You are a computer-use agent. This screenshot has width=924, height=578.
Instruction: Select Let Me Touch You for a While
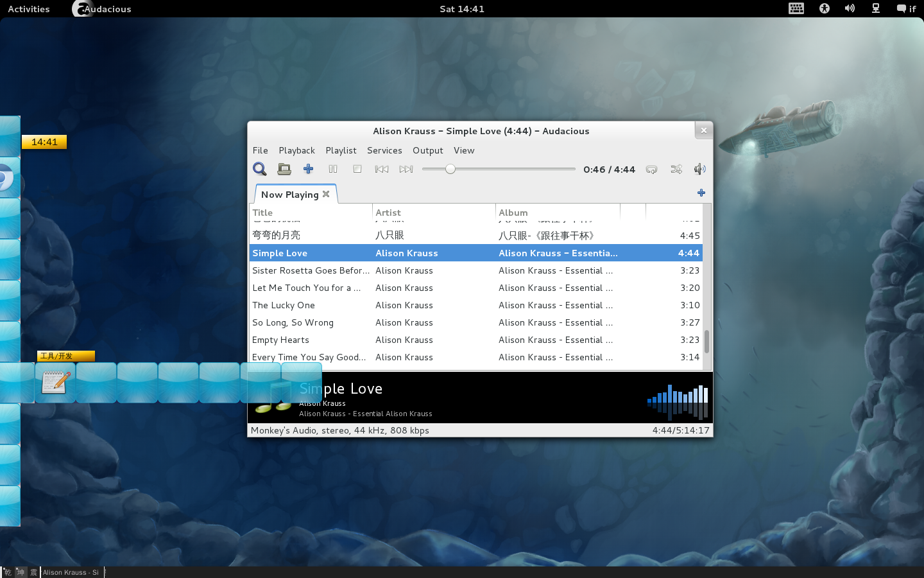[x=475, y=288]
